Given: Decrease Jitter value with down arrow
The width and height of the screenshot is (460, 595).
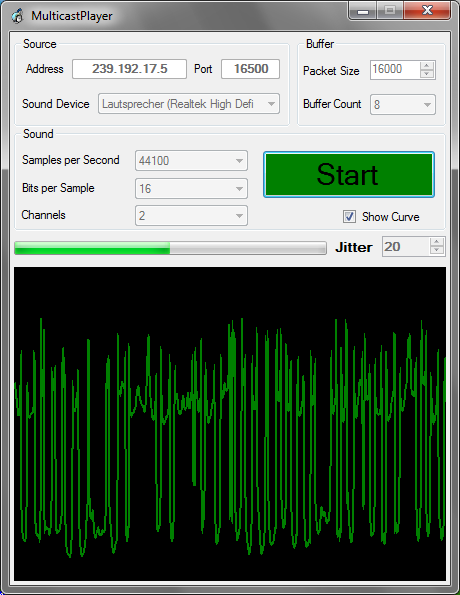Looking at the screenshot, I should coord(436,250).
